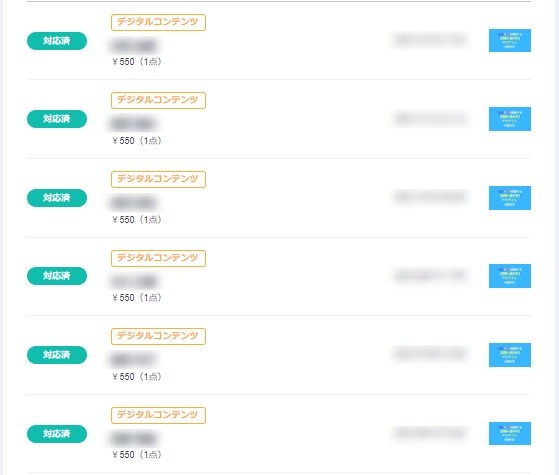
Task: Click the sixth row's 対応済 status badge
Action: coord(57,434)
